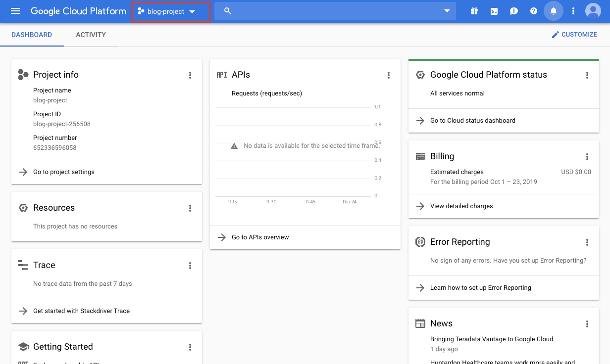Image resolution: width=610 pixels, height=364 pixels.
Task: Open Getting Started card options menu
Action: (x=190, y=347)
